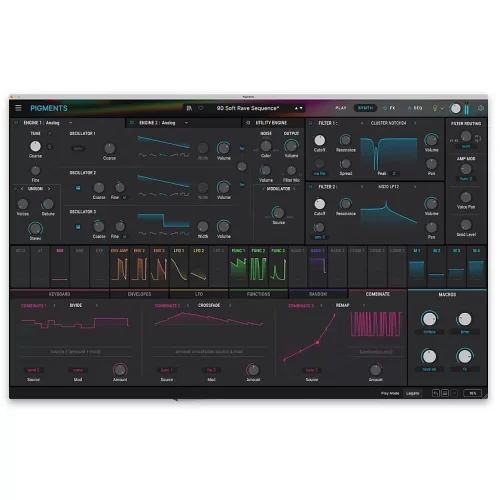The width and height of the screenshot is (500, 500).
Task: Go to next Combinate 3 type after REMAP
Action: tap(364, 305)
